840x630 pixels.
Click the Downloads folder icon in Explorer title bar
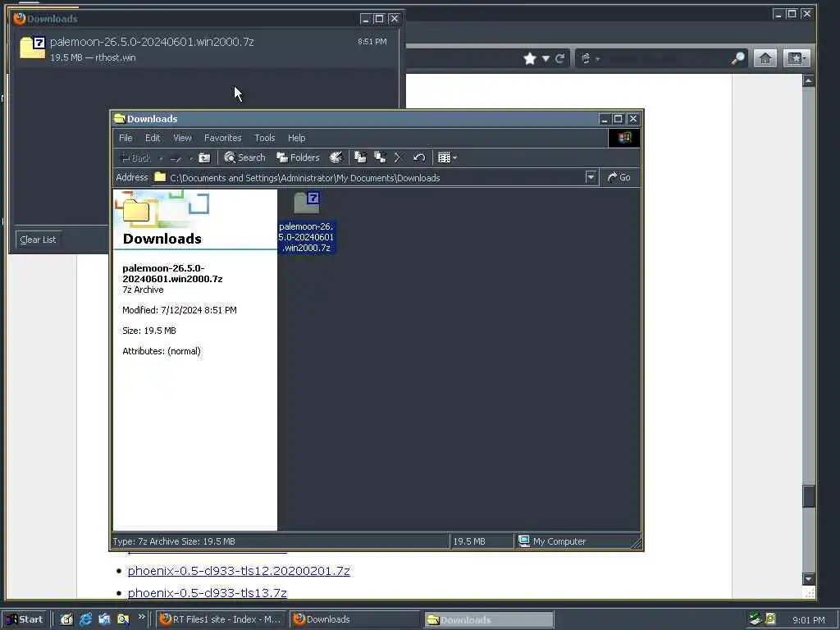(120, 118)
